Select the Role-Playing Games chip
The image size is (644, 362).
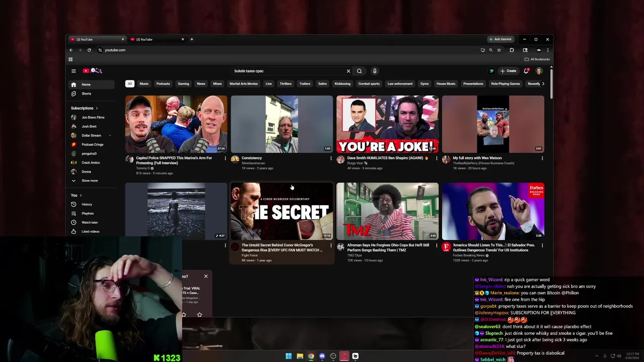[506, 83]
